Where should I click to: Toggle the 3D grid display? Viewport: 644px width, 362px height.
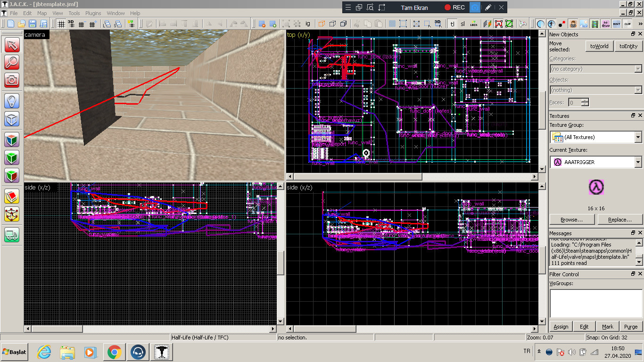pyautogui.click(x=71, y=24)
